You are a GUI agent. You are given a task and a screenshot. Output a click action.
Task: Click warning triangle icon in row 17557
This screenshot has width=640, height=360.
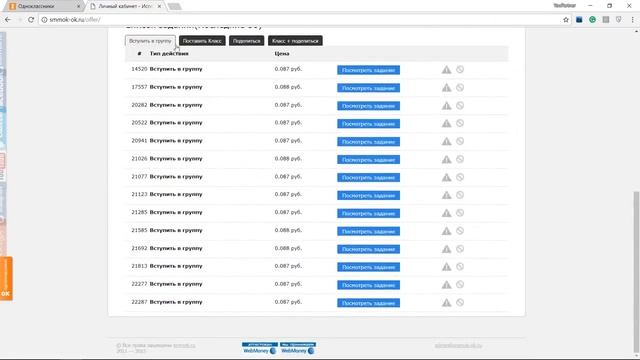[447, 88]
